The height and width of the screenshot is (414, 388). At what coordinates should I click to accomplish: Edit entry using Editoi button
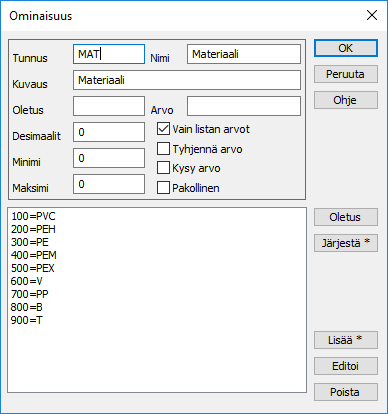pos(346,366)
